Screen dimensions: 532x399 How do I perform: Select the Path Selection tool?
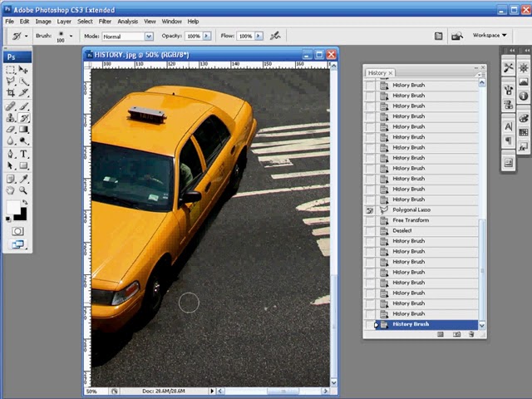[11, 165]
